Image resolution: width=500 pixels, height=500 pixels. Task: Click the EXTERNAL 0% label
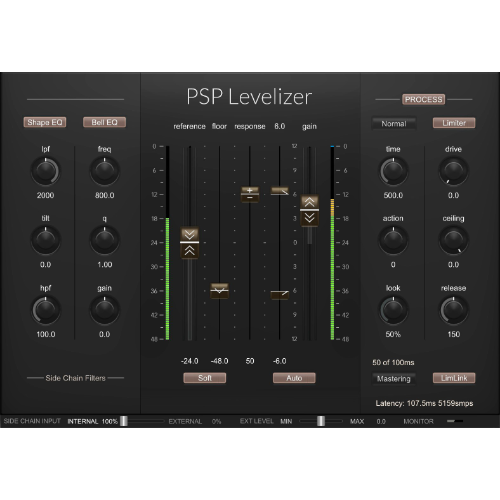tap(195, 421)
